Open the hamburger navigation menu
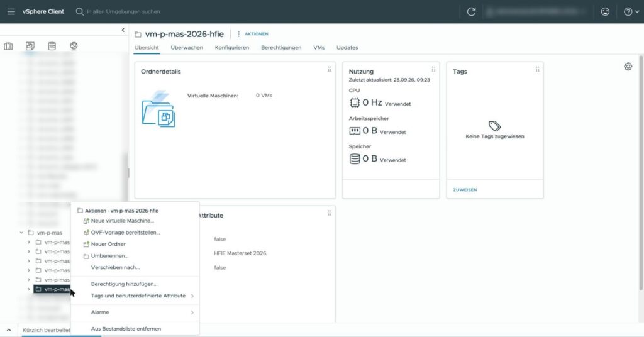Screen dimensions: 644x337 point(11,11)
